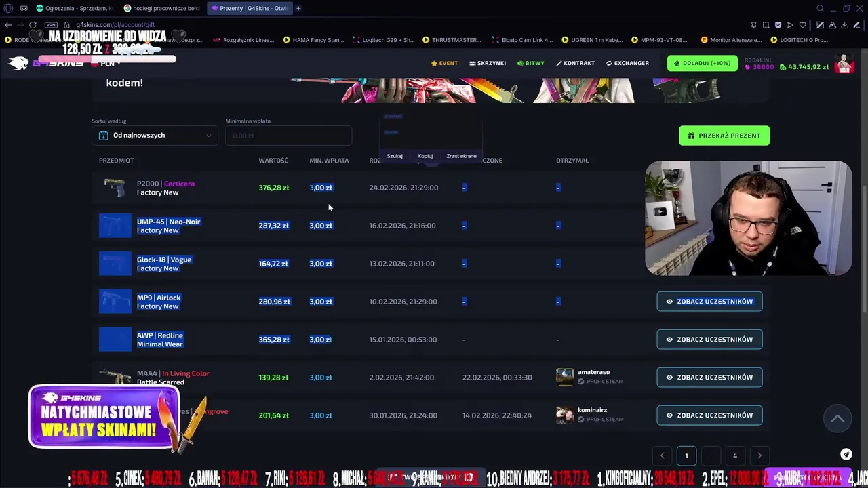The height and width of the screenshot is (488, 868).
Task: Open the THRUSTMASTER... bookmark
Action: [452, 40]
